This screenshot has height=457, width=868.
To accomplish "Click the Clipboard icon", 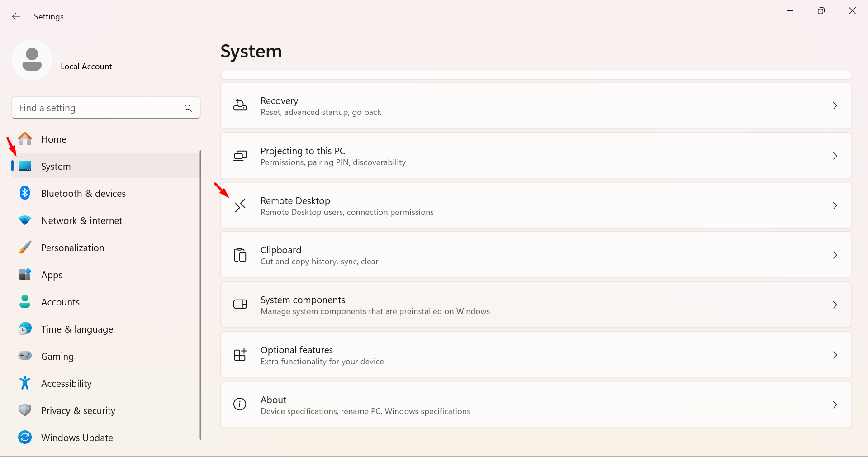I will [x=240, y=255].
